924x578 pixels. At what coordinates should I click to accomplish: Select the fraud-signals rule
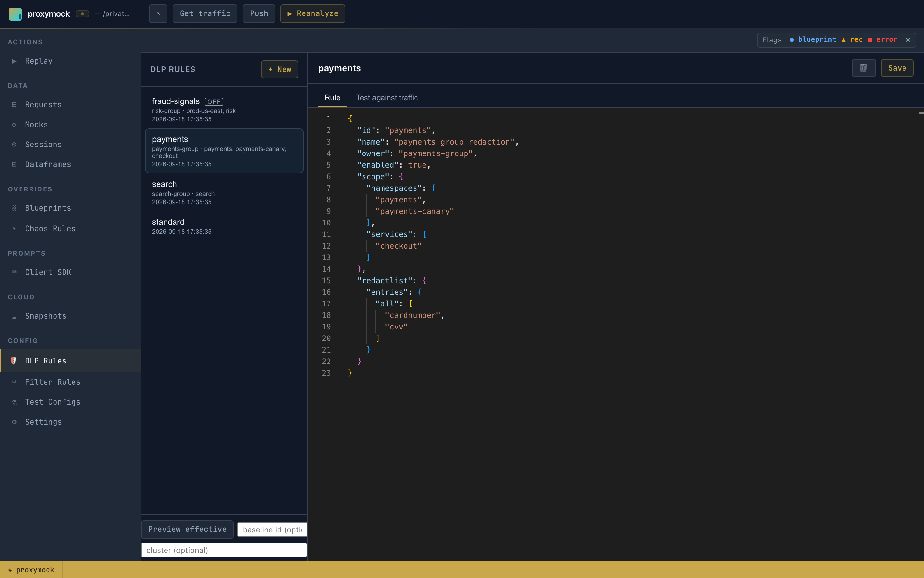point(224,110)
